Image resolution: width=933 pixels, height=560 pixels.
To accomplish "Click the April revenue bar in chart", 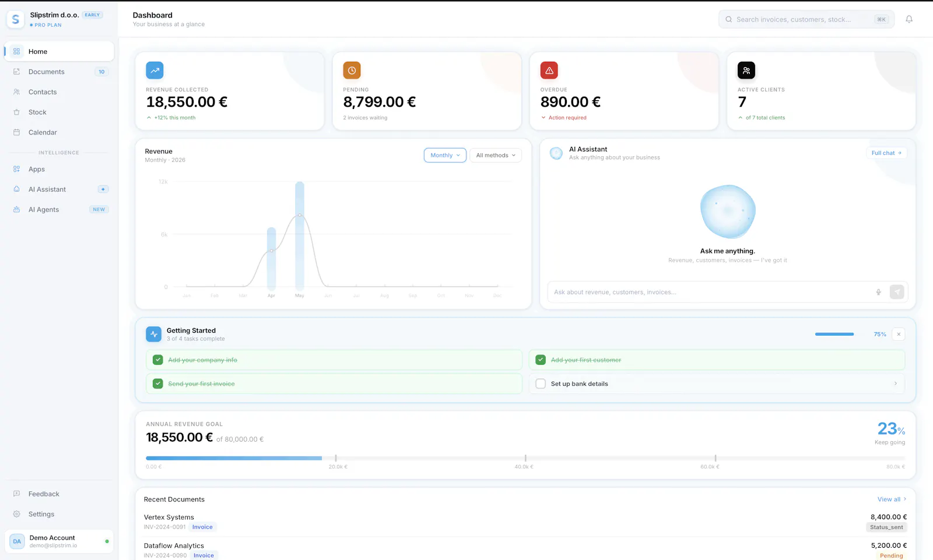I will click(271, 259).
